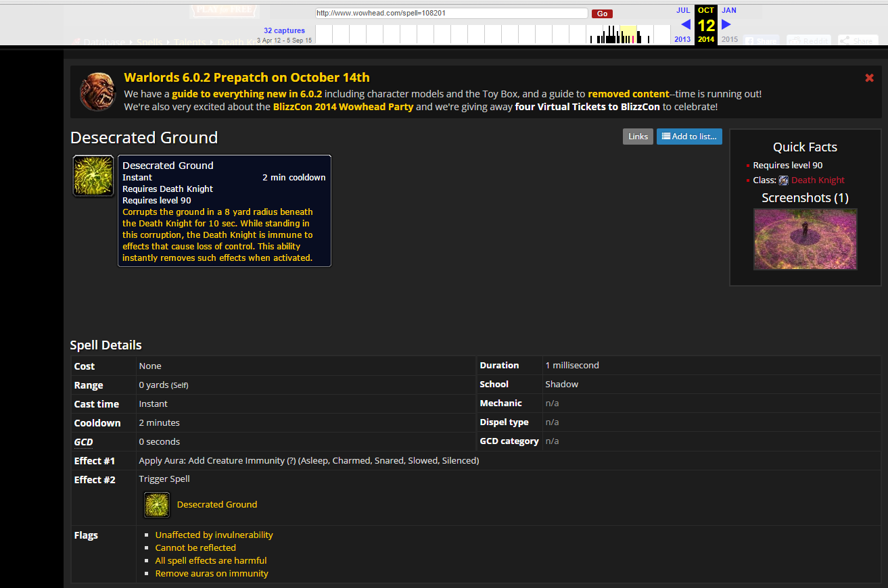Click the 'Dispel type' label
Viewport: 888px width, 588px height.
pos(505,422)
